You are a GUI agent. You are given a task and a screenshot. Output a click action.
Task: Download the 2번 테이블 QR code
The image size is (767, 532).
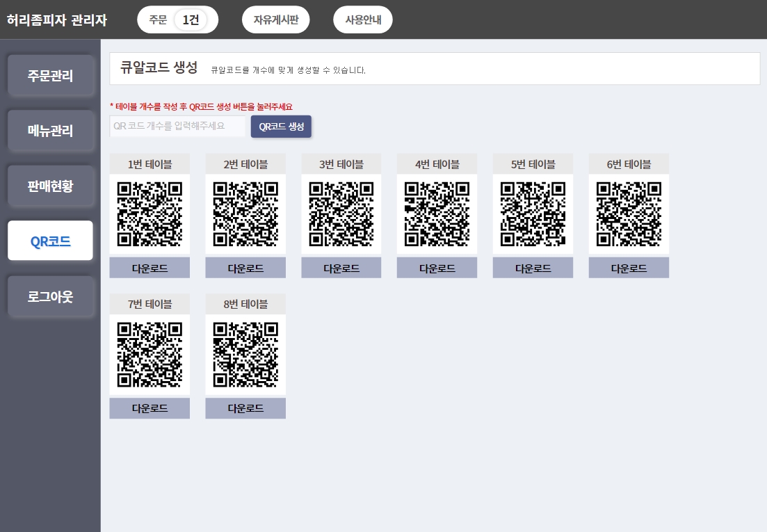point(245,267)
